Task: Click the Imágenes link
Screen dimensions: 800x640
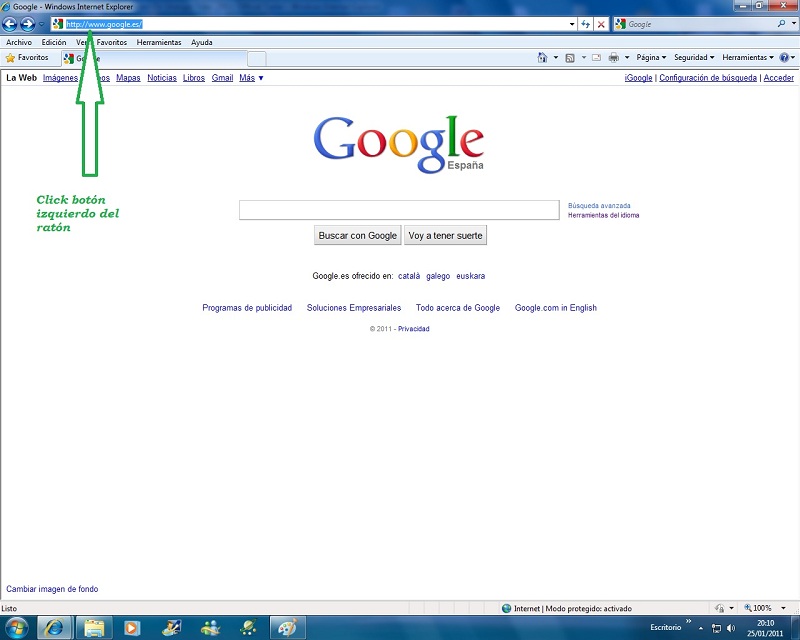Action: coord(60,78)
